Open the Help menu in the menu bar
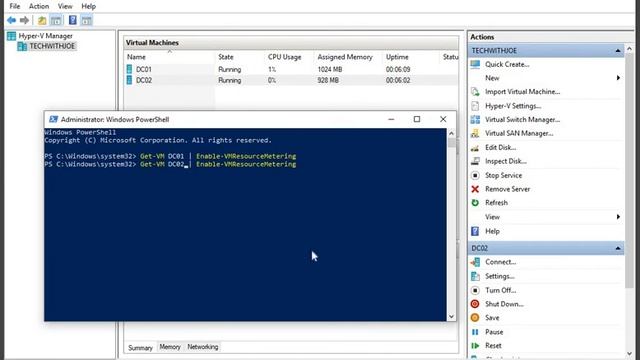Viewport: 640px width, 360px height. click(x=88, y=6)
